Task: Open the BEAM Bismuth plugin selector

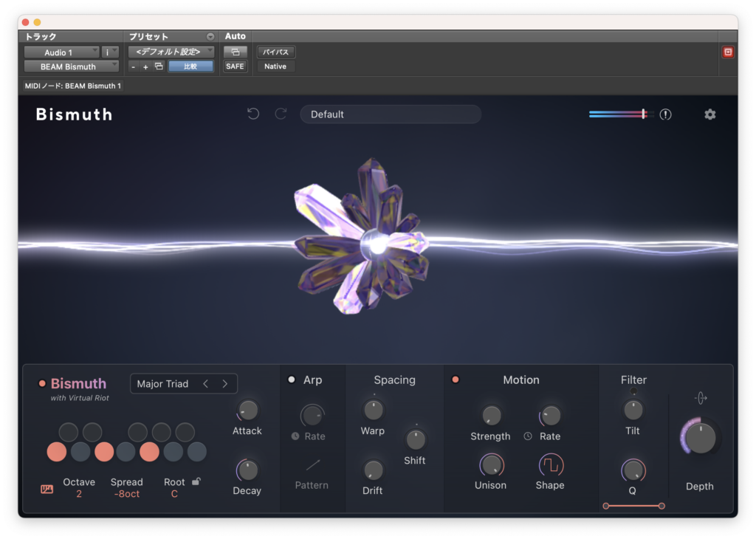Action: tap(72, 66)
